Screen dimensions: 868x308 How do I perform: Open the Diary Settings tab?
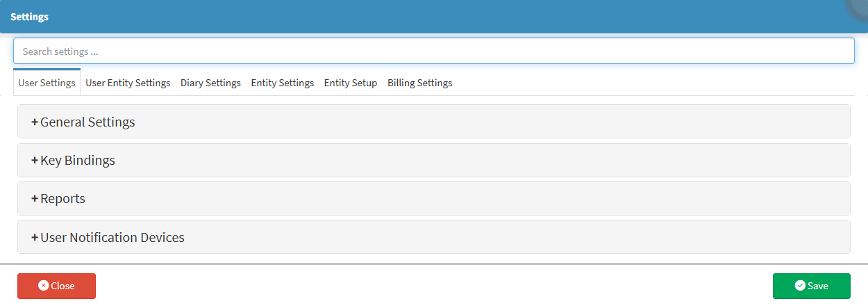[210, 83]
